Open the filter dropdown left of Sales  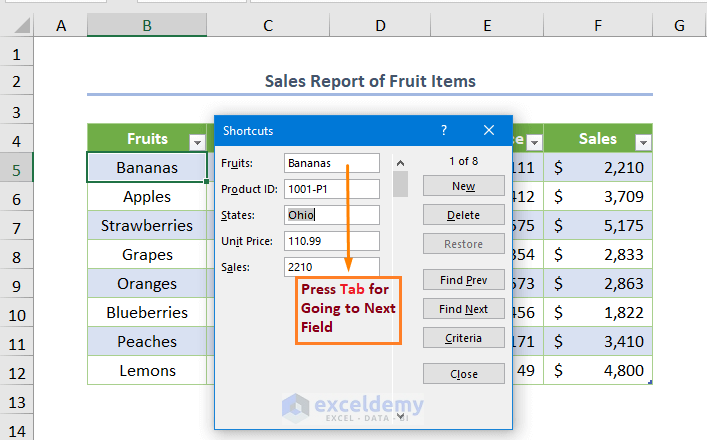point(534,141)
